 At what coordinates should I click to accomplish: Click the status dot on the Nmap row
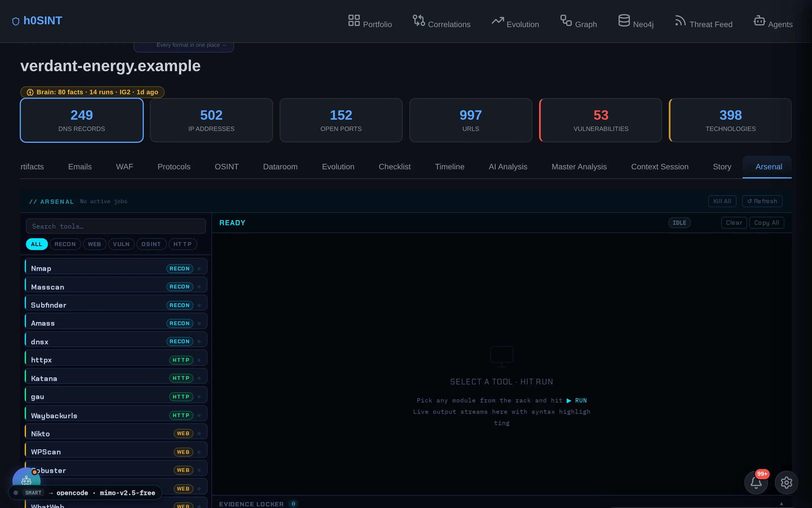(x=199, y=268)
